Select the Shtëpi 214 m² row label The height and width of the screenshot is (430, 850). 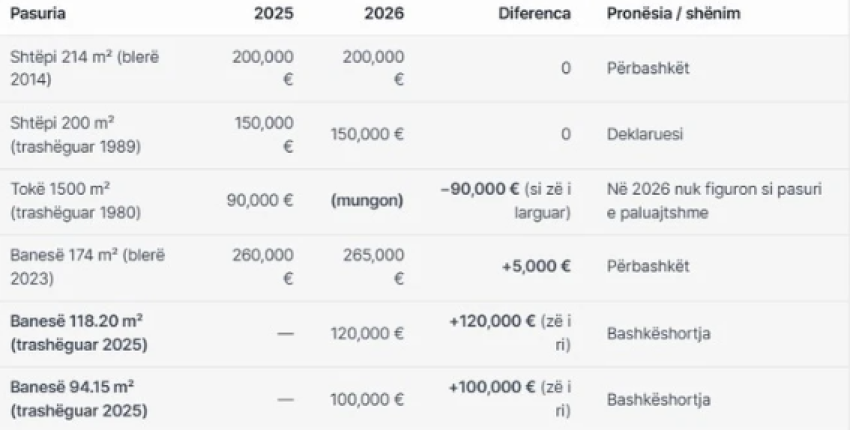click(x=85, y=67)
